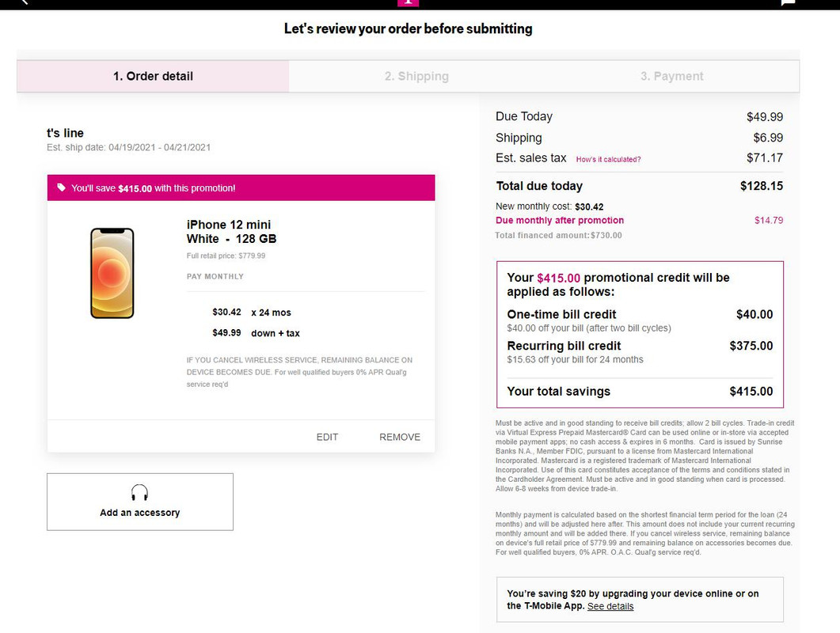The width and height of the screenshot is (840, 633).
Task: Click the Est. sales tax $71.17 amount
Action: click(x=765, y=158)
